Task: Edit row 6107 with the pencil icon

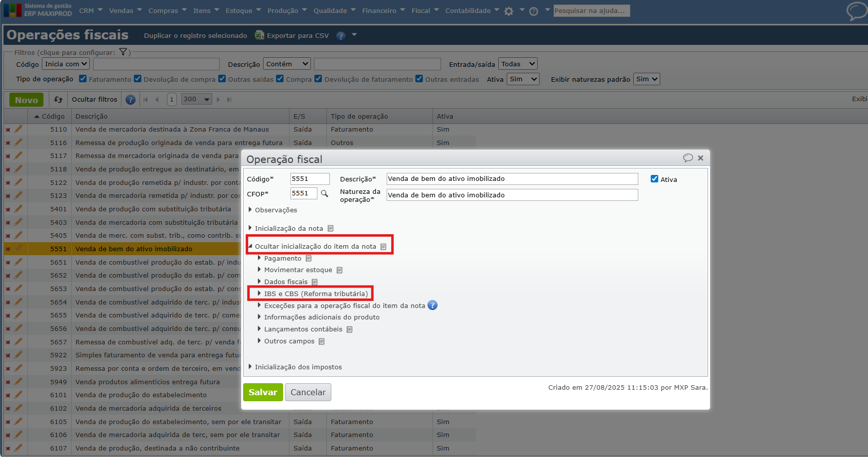Action: [18, 448]
